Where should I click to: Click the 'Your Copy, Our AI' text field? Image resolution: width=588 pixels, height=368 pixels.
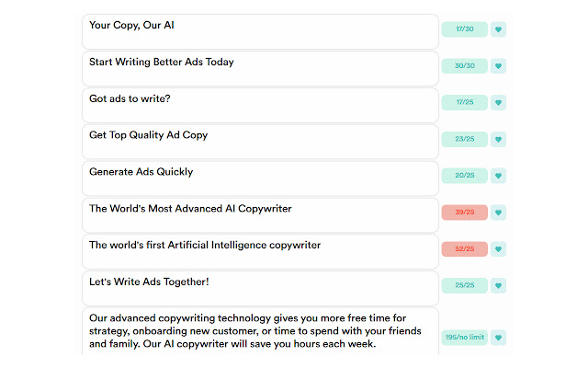260,31
